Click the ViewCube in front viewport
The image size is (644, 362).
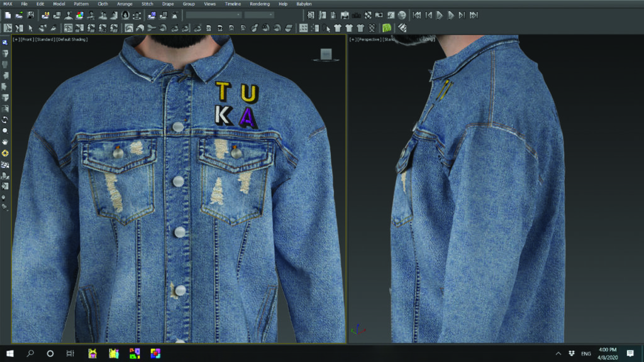click(326, 55)
